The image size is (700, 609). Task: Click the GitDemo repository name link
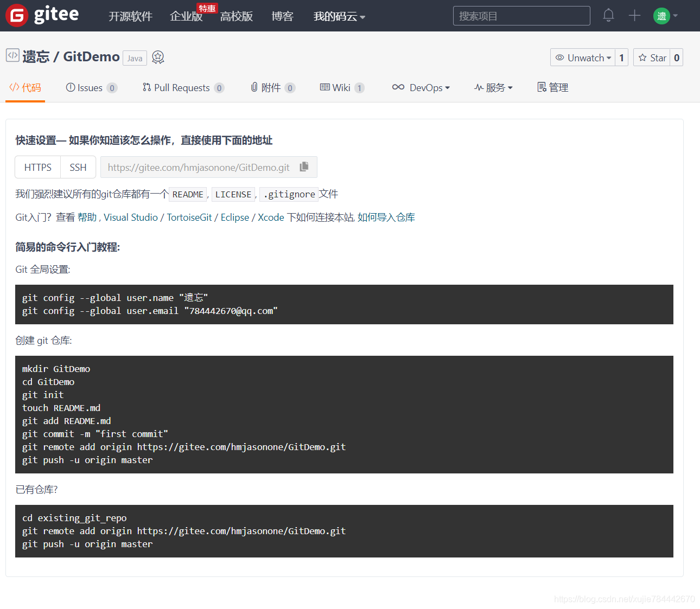tap(91, 56)
